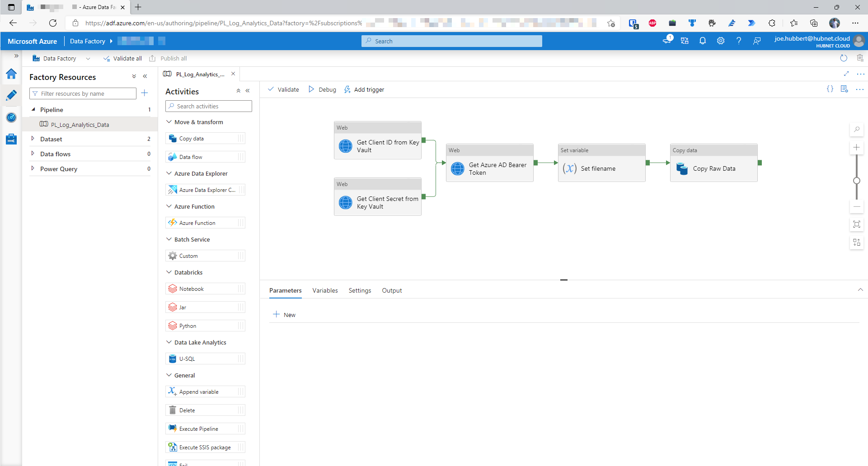Open Azure notifications bell icon

click(702, 41)
